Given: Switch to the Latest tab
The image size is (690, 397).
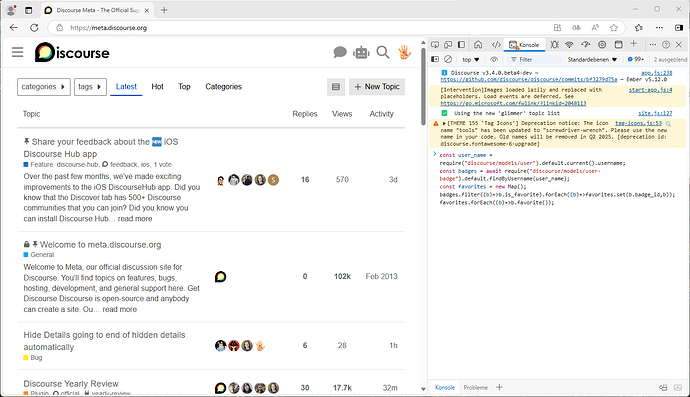Looking at the screenshot, I should [126, 87].
